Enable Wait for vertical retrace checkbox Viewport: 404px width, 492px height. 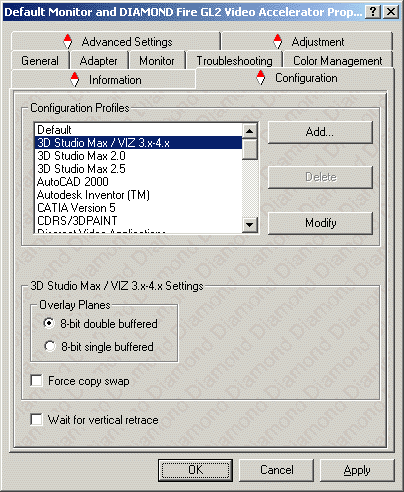(36, 419)
